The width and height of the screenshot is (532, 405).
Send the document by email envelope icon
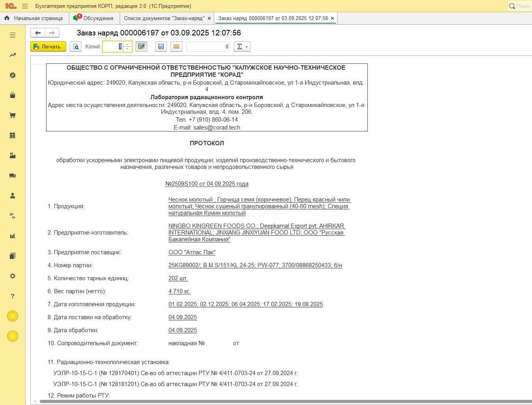(176, 46)
